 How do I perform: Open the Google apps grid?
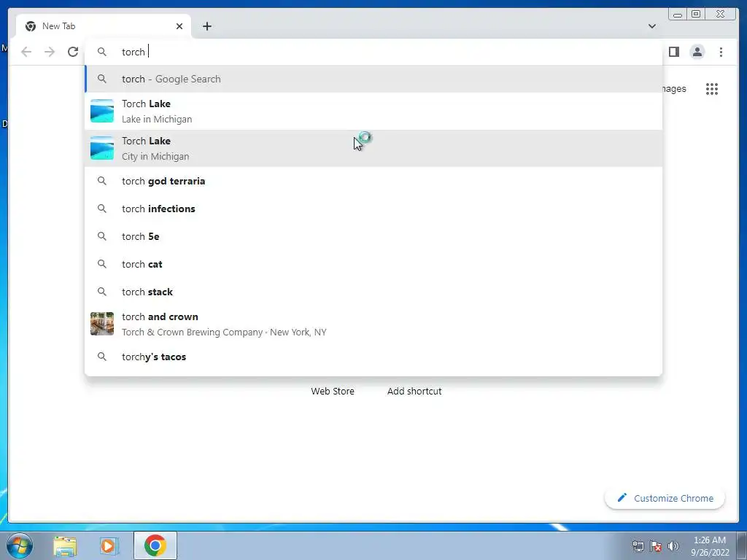click(x=712, y=89)
